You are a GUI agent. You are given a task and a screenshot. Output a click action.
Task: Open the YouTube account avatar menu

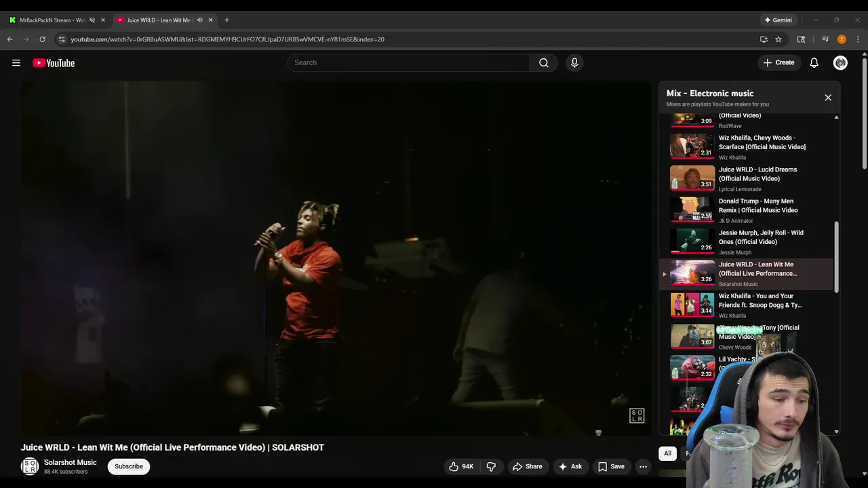(x=840, y=62)
